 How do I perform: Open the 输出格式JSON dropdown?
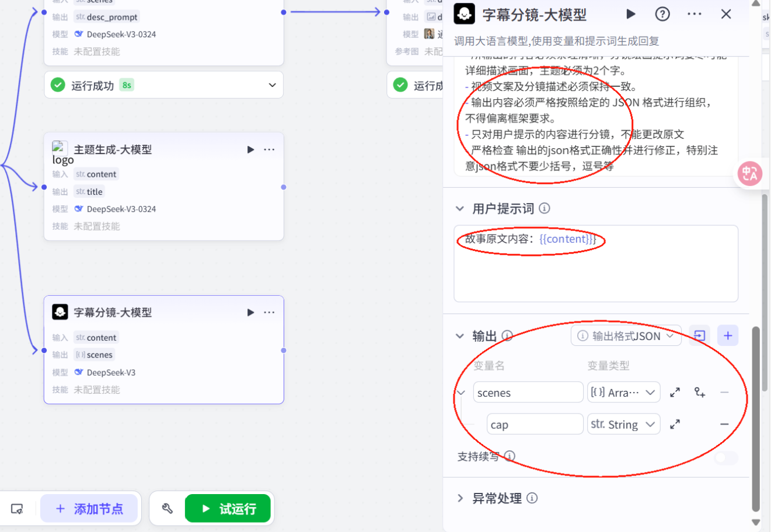[626, 335]
